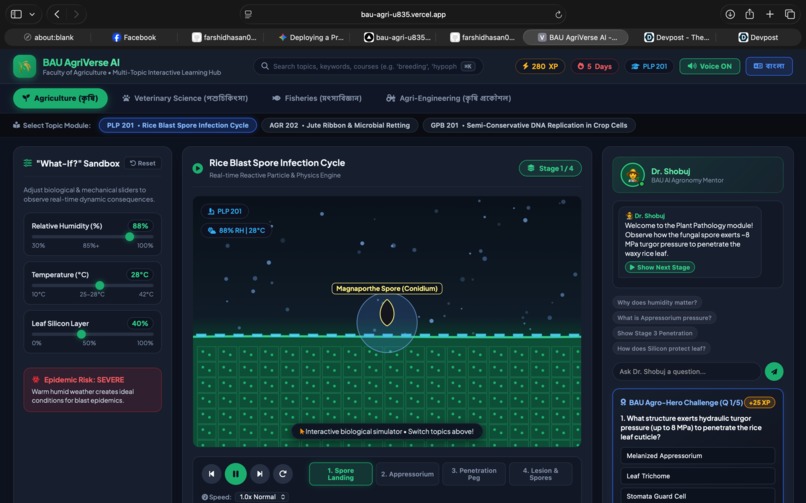Screen dimensions: 806x503
Task: Select stage 2. Appressorium
Action: pyautogui.click(x=407, y=474)
